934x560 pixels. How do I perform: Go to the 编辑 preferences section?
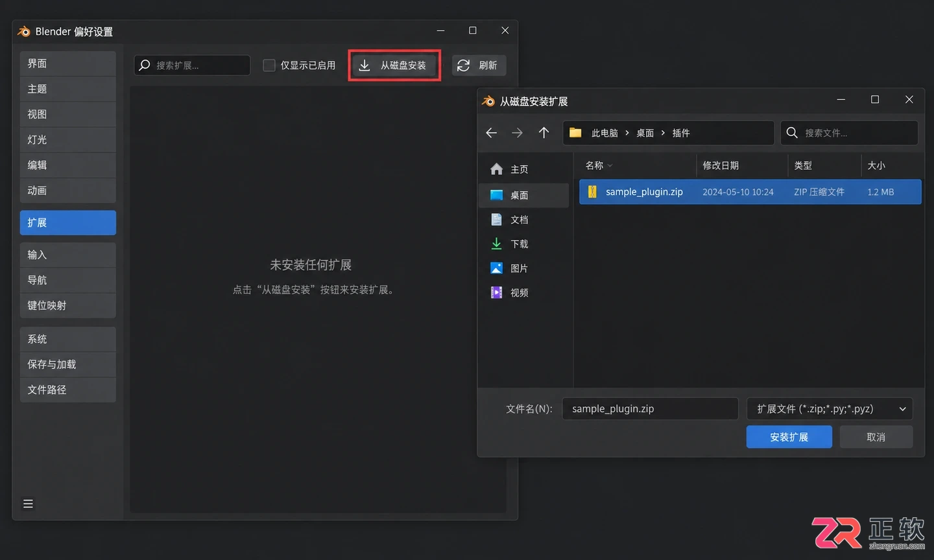click(67, 165)
